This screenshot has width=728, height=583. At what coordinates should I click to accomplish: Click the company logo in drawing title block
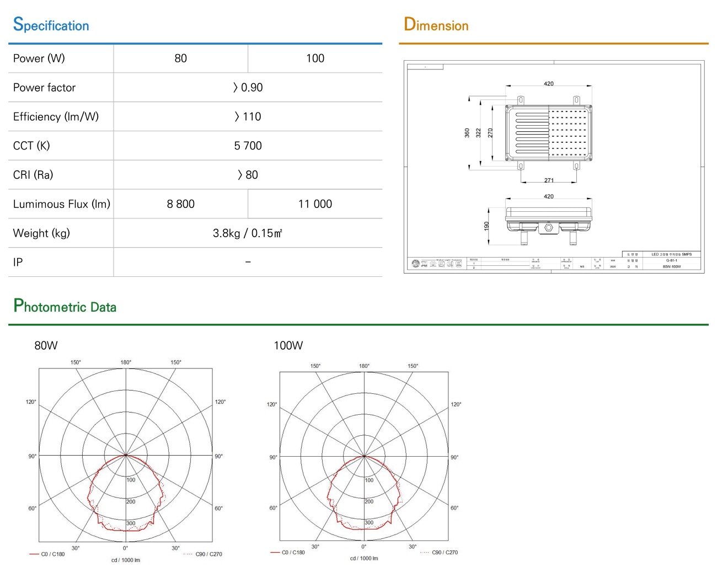click(x=416, y=264)
